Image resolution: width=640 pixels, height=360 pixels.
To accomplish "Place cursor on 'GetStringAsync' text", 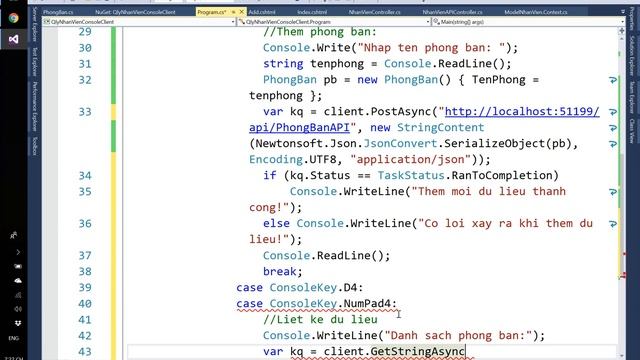I will (x=418, y=351).
